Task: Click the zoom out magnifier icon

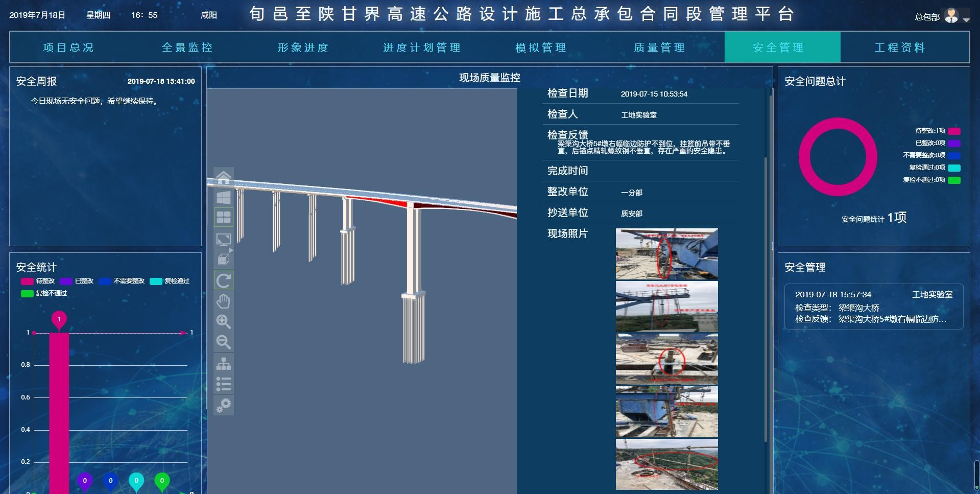Action: (x=224, y=342)
